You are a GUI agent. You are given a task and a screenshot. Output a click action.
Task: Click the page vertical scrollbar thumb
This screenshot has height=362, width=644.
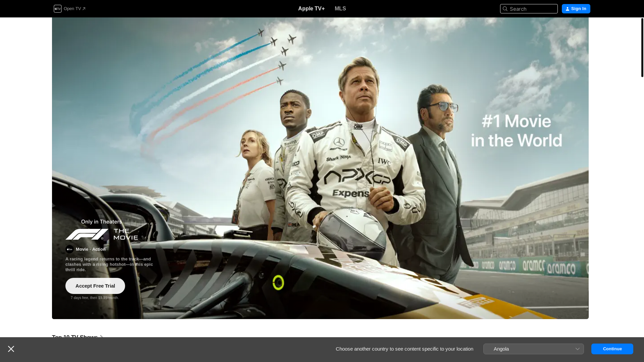642,48
